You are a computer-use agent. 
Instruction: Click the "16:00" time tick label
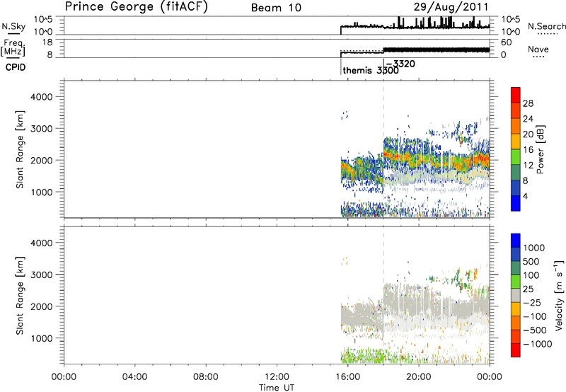click(x=347, y=377)
